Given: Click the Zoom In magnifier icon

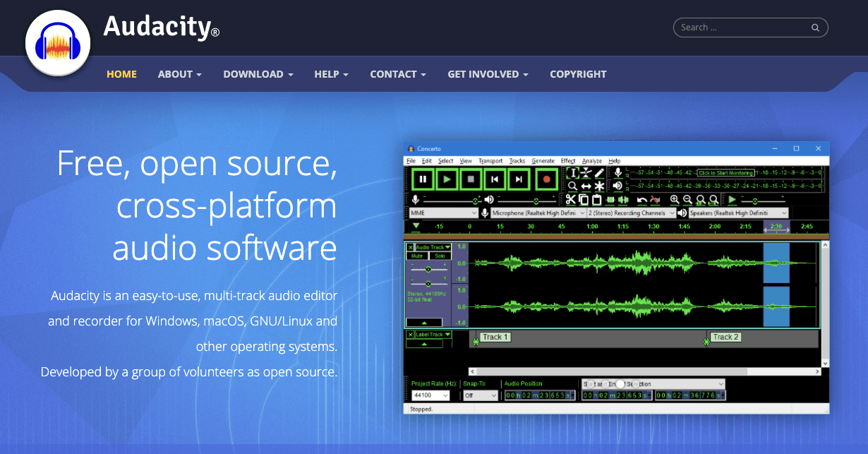Looking at the screenshot, I should (675, 200).
